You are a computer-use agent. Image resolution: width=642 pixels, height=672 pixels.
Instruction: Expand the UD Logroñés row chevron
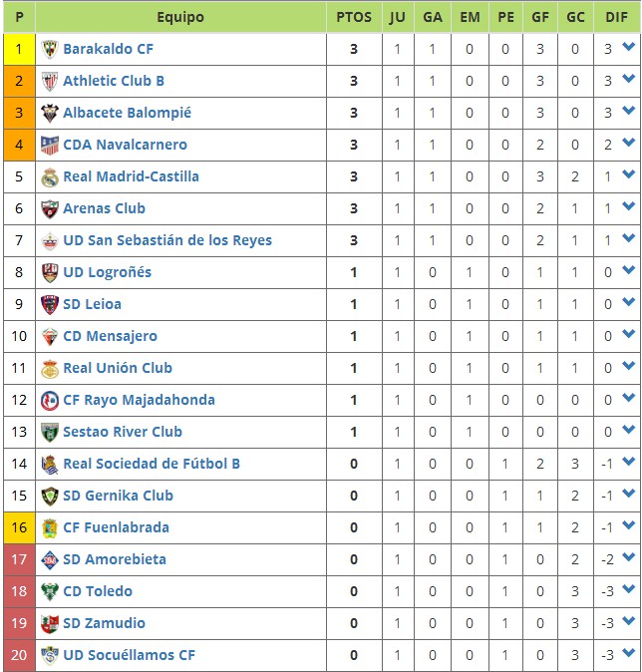click(628, 269)
